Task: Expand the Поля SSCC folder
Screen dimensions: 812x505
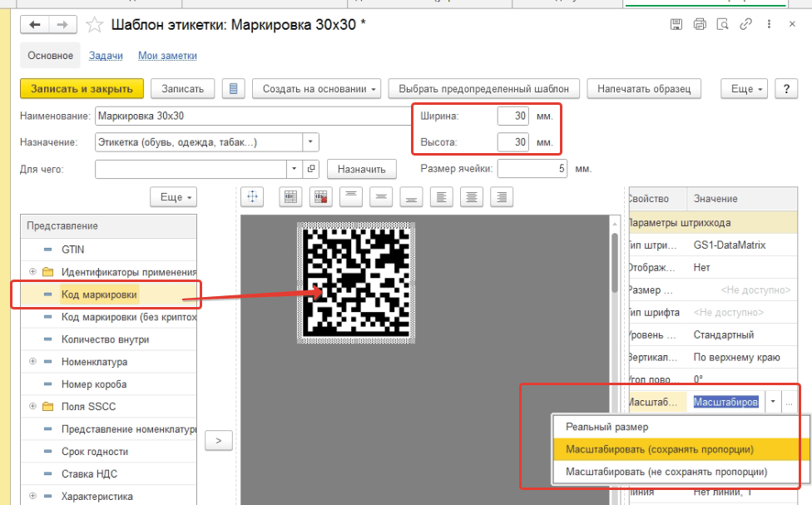Action: (32, 407)
